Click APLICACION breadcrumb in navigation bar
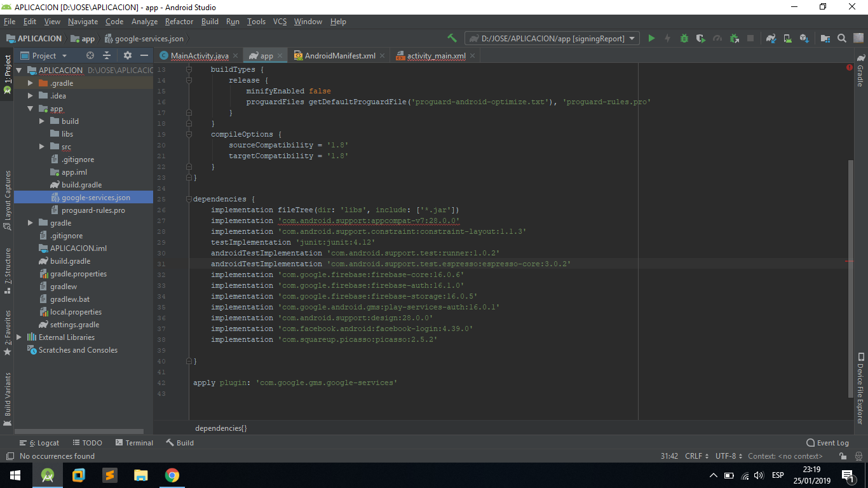The image size is (868, 488). coord(34,39)
